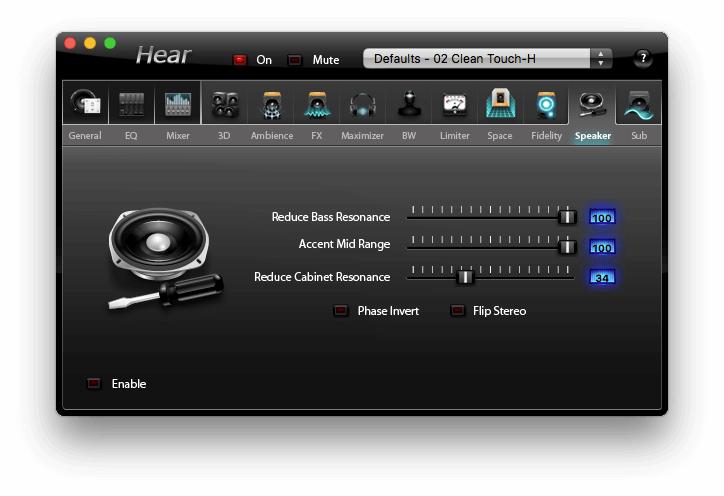Select the Limiter gauge icon

pos(455,104)
